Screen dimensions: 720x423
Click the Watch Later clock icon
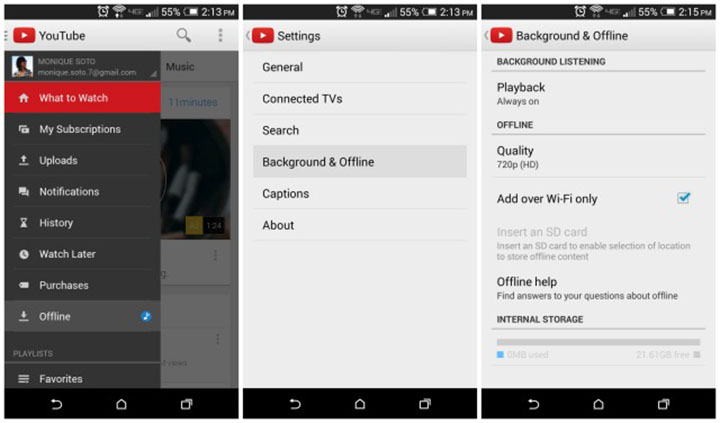pos(24,254)
